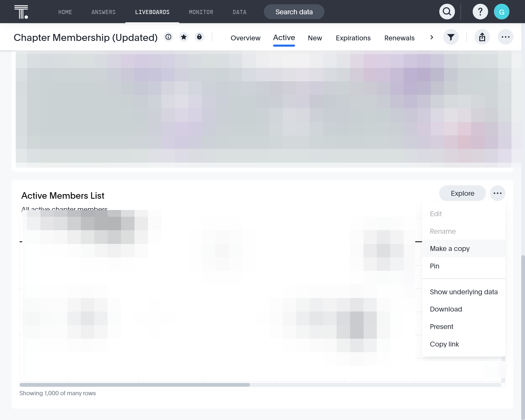Select Rename in the context menu
525x420 pixels.
pos(464,231)
